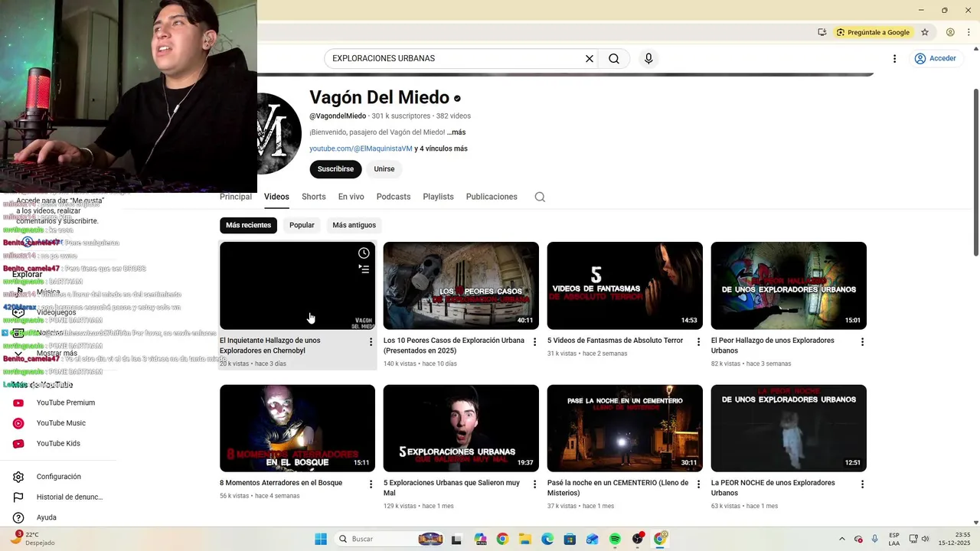Open options for 5 Videos de Fantasmas video

[698, 342]
